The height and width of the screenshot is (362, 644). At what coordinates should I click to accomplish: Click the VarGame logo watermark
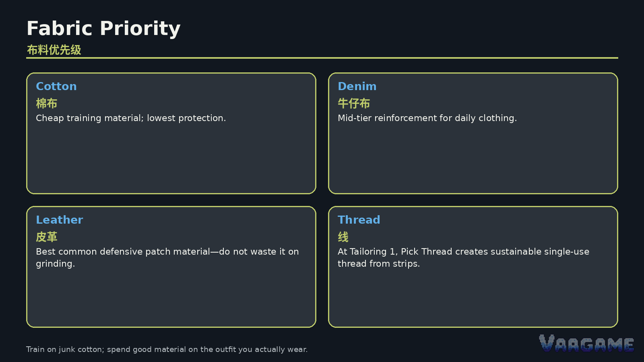tap(586, 343)
